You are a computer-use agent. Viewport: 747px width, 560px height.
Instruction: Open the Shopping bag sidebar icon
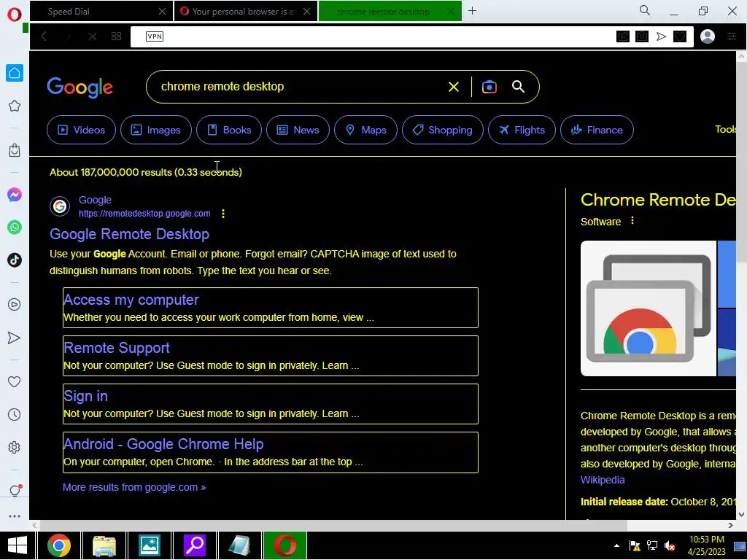click(15, 150)
